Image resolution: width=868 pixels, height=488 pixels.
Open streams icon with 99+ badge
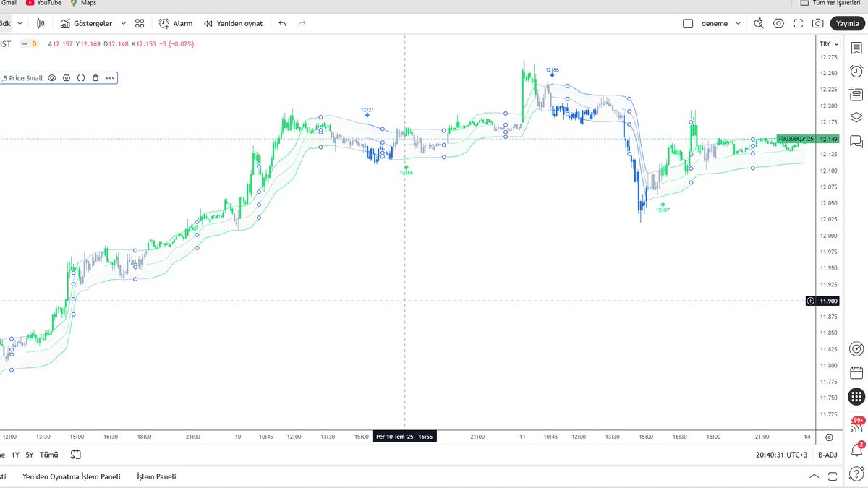856,424
